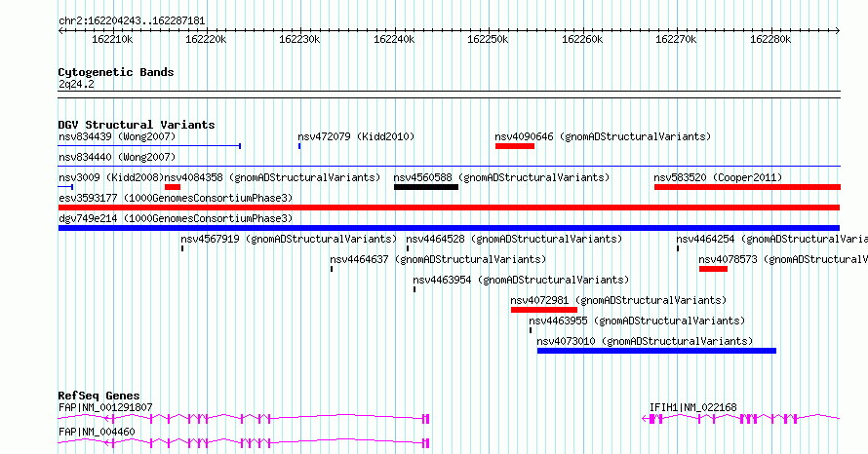Image resolution: width=868 pixels, height=454 pixels.
Task: Click the DGV Structural Variants track title
Action: (x=137, y=125)
